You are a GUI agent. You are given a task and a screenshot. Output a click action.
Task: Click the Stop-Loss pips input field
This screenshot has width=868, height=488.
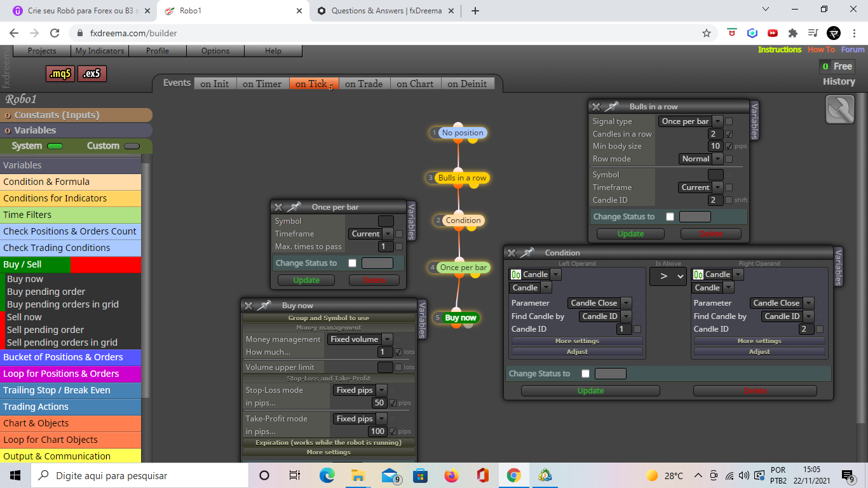point(379,403)
